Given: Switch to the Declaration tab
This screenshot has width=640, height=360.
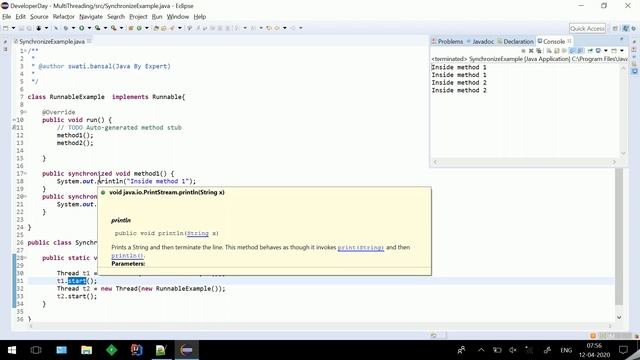Looking at the screenshot, I should [x=516, y=41].
